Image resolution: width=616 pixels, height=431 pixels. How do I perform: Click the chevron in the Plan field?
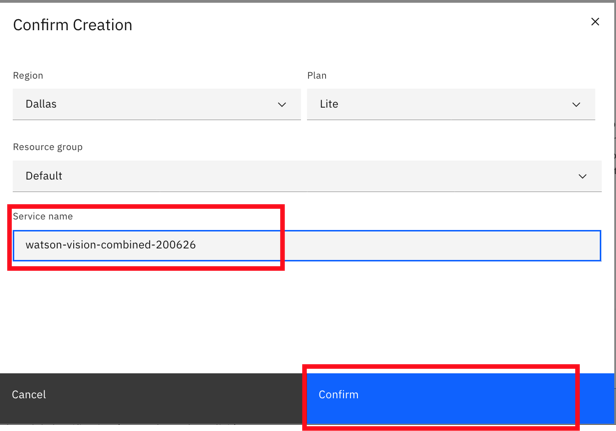point(576,105)
